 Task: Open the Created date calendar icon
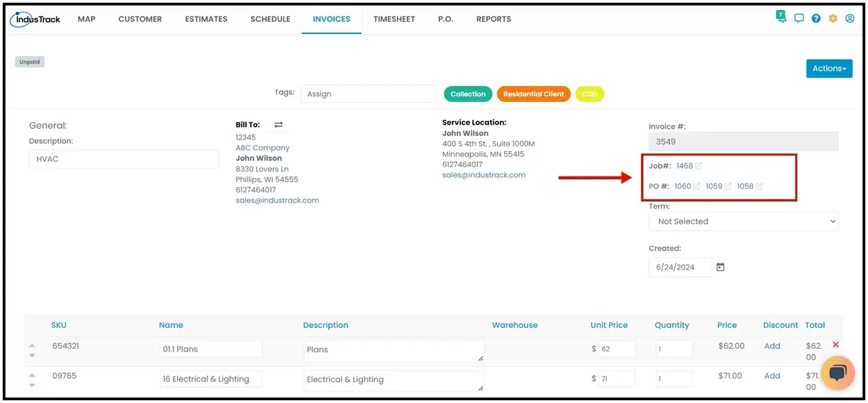(x=720, y=267)
